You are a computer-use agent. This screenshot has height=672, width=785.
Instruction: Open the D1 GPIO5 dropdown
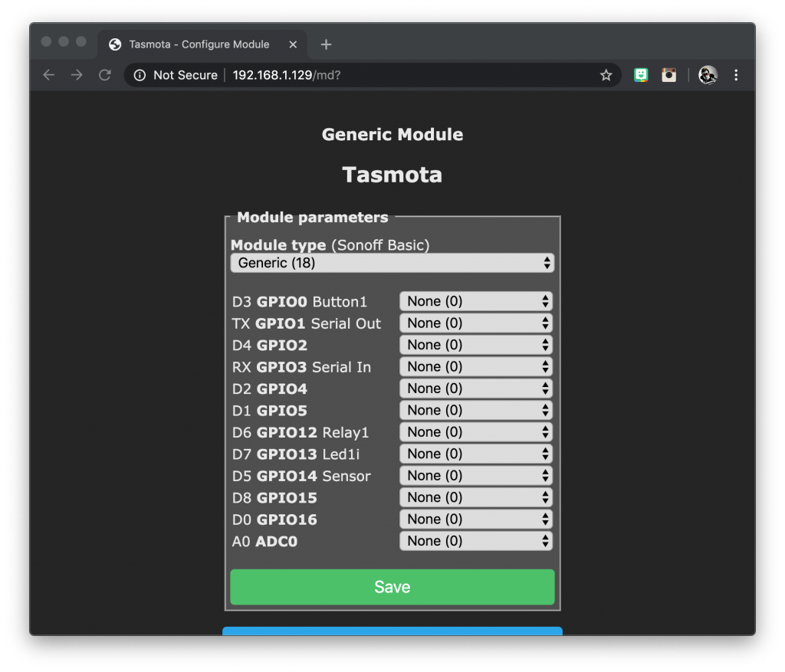coord(476,410)
